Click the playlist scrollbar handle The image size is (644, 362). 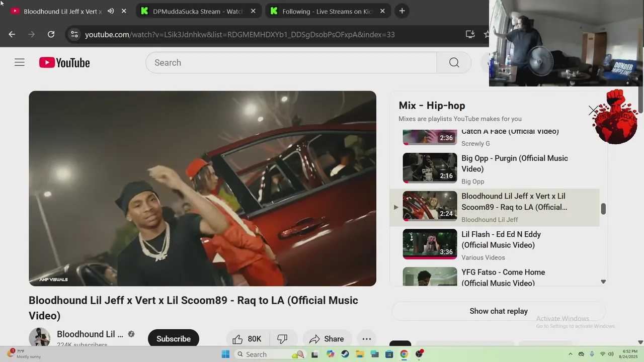pyautogui.click(x=603, y=209)
